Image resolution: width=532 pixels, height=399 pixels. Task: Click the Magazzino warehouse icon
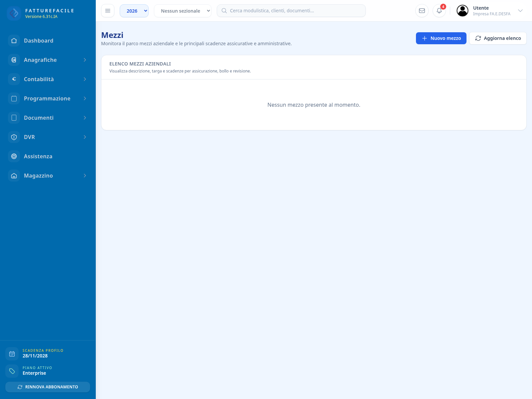(x=14, y=176)
